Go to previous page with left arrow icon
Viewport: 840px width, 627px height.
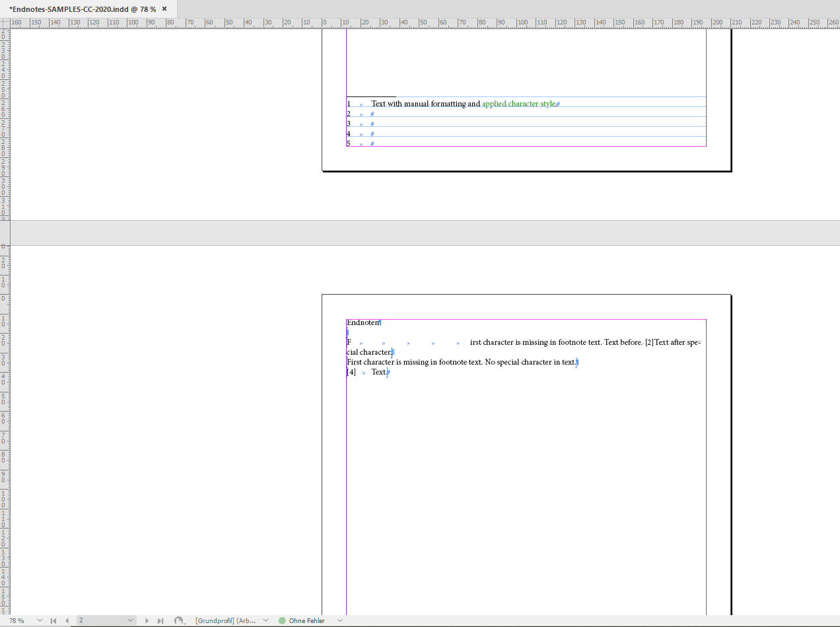coord(66,621)
